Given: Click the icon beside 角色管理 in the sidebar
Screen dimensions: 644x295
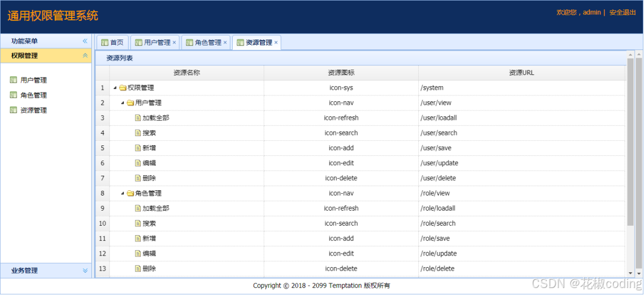Looking at the screenshot, I should click(13, 95).
